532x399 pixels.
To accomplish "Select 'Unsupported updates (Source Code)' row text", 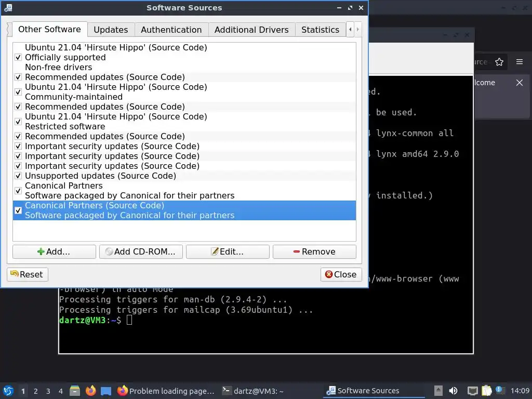I will coord(100,176).
